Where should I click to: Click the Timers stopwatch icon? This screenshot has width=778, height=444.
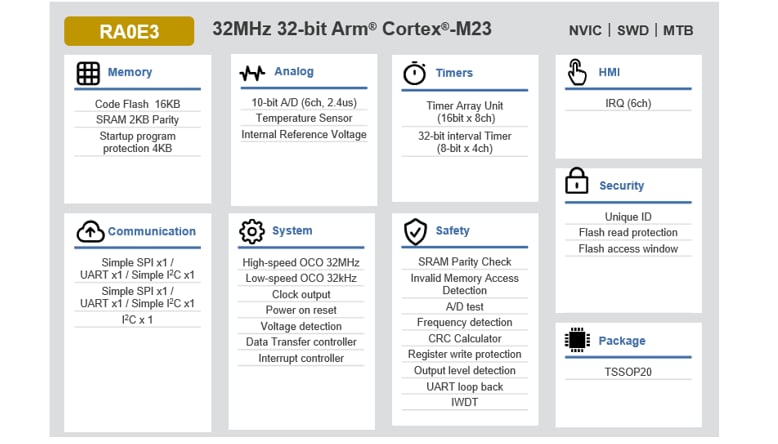coord(414,73)
